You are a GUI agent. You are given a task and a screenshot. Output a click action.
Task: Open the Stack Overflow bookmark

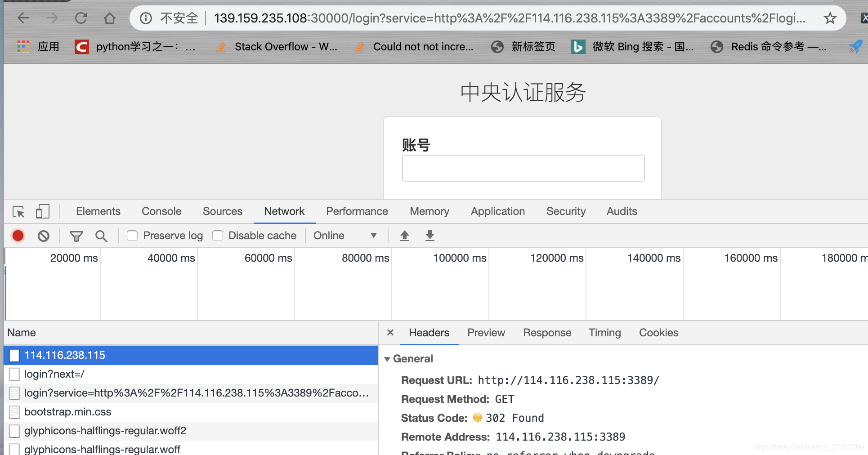tap(277, 46)
